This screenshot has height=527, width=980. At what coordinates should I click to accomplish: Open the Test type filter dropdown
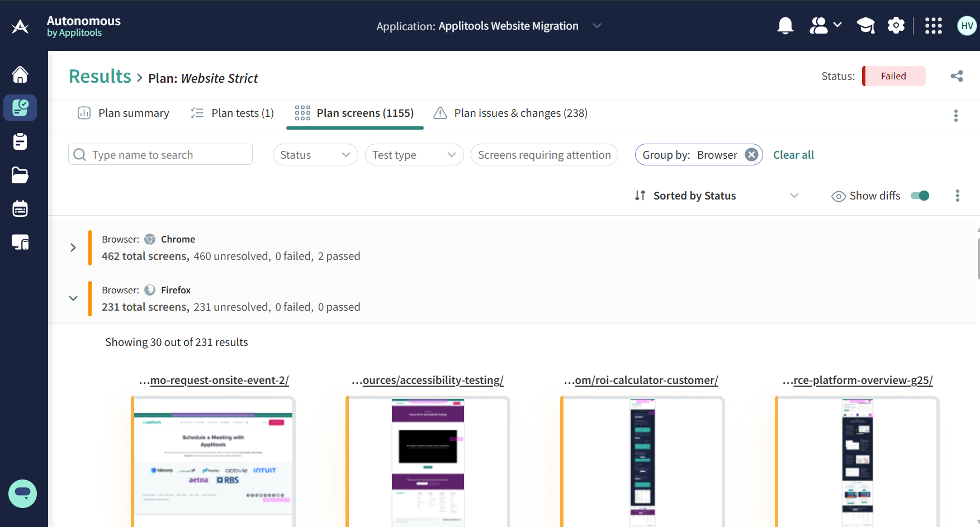(414, 155)
